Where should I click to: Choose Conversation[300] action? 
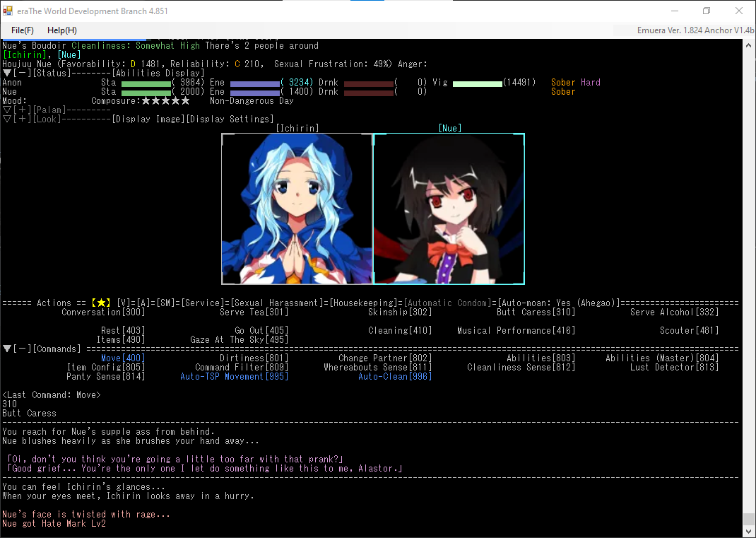103,312
